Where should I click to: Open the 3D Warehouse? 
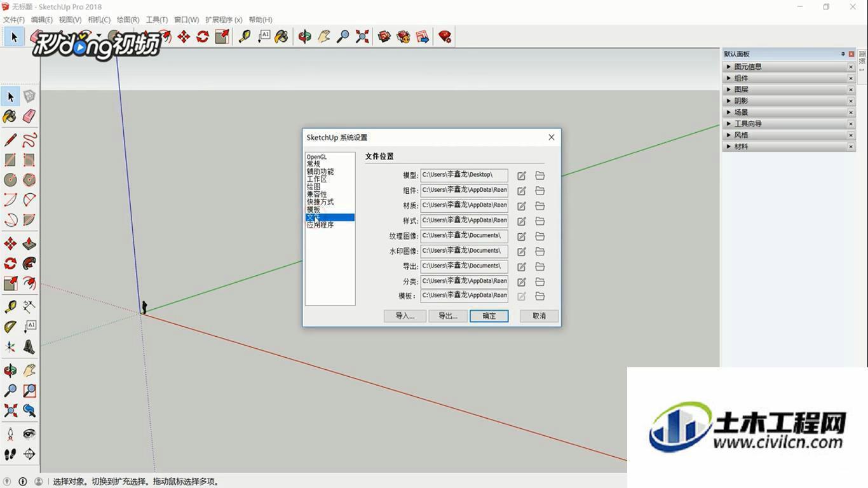pos(384,37)
